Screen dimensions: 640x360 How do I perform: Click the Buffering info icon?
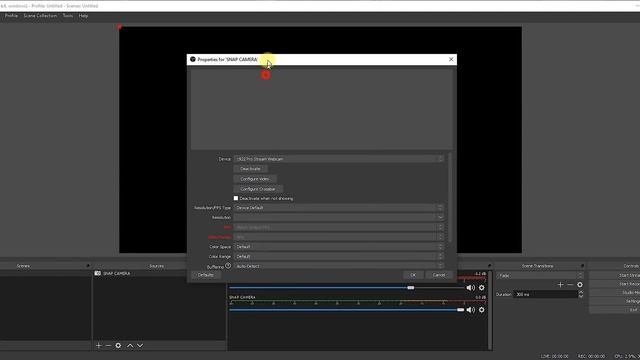(x=228, y=266)
